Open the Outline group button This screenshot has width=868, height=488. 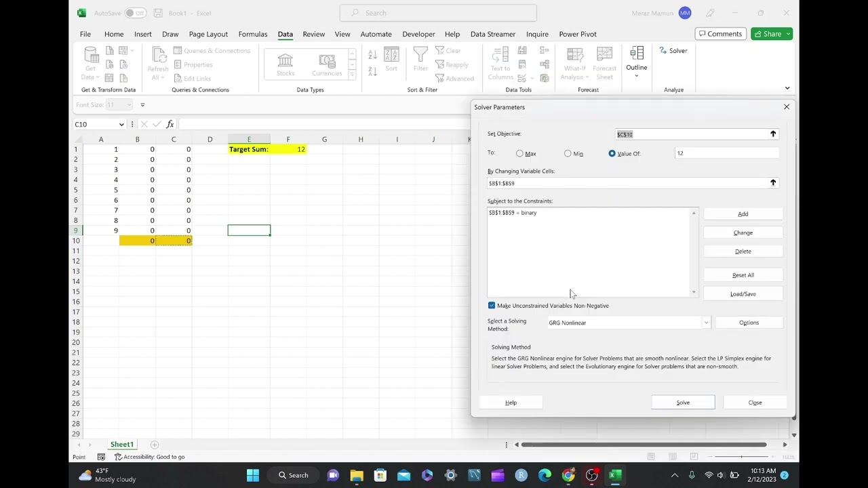[x=637, y=62]
